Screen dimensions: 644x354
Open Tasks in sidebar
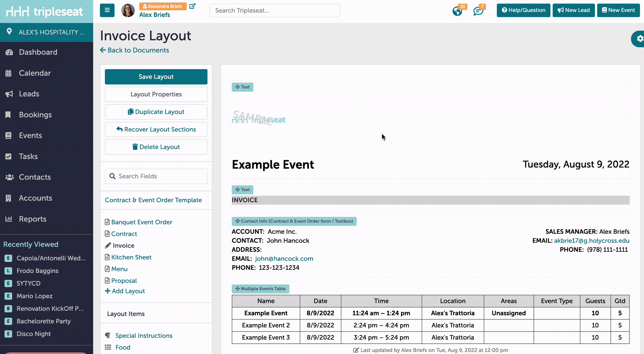pyautogui.click(x=28, y=156)
